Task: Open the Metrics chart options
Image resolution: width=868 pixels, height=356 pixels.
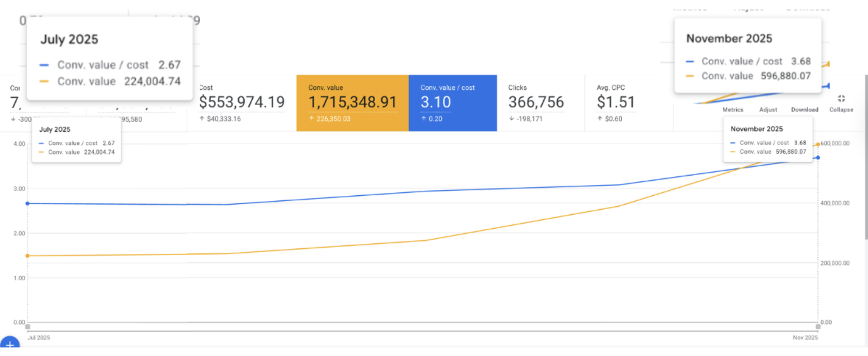Action: point(733,110)
